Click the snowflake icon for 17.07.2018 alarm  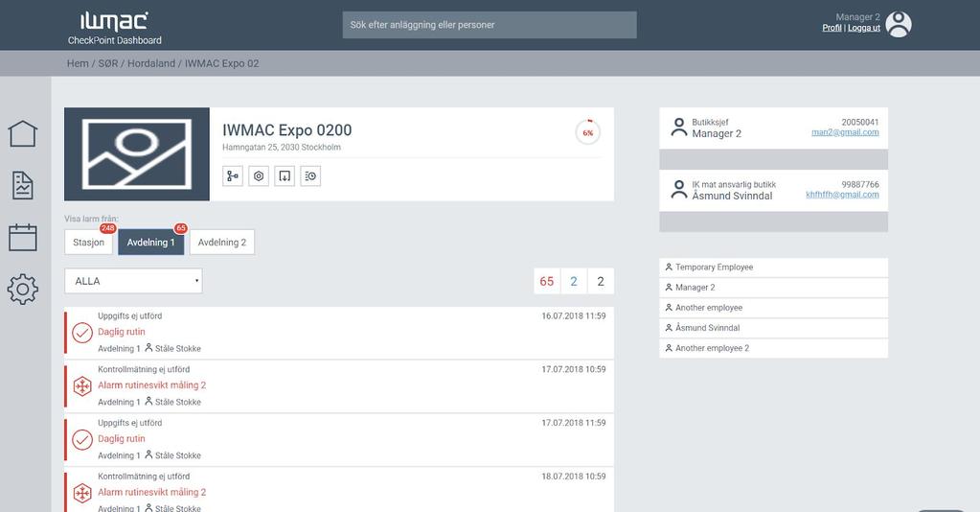[82, 386]
